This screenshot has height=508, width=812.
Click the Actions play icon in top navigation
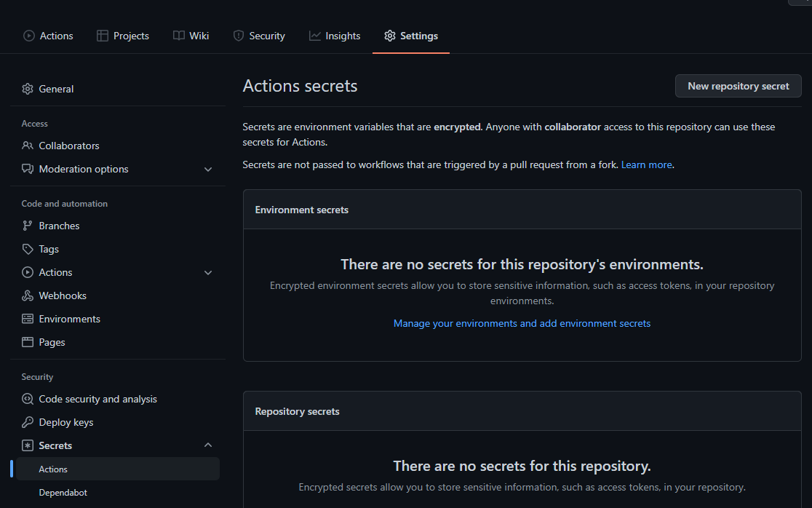pyautogui.click(x=29, y=36)
